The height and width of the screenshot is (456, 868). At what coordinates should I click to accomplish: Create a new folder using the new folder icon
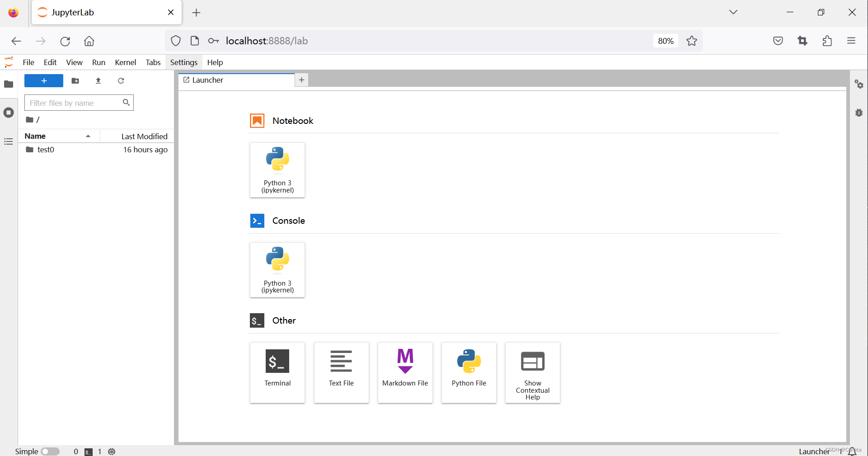pyautogui.click(x=75, y=81)
